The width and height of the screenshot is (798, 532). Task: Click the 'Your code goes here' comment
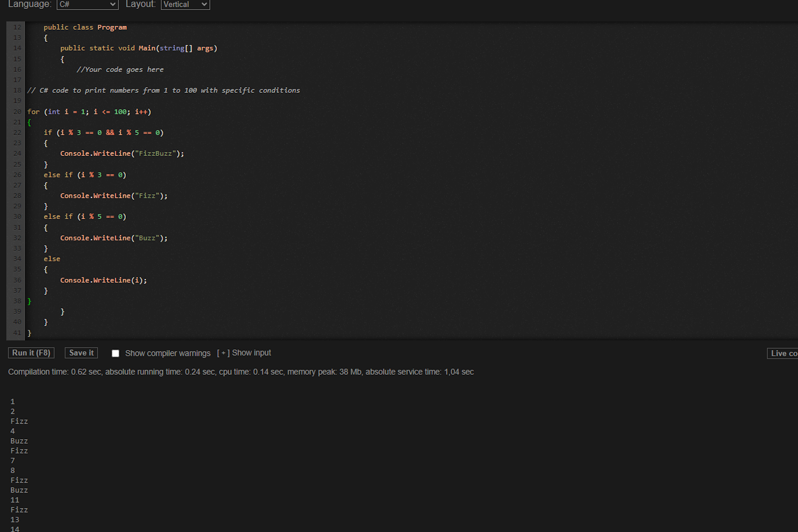(120, 70)
